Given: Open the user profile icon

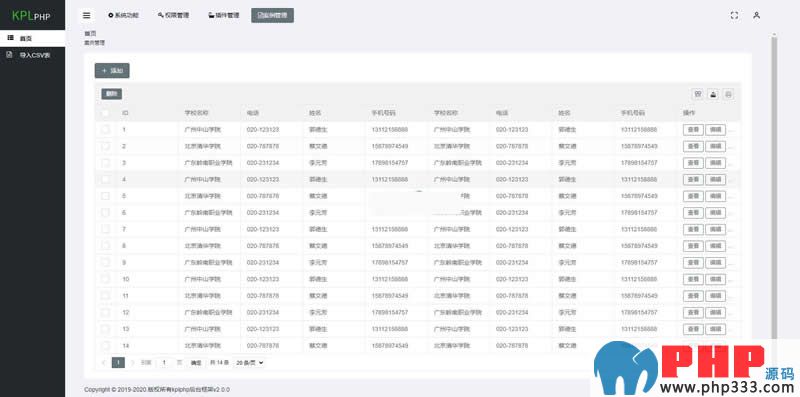Looking at the screenshot, I should pyautogui.click(x=757, y=15).
